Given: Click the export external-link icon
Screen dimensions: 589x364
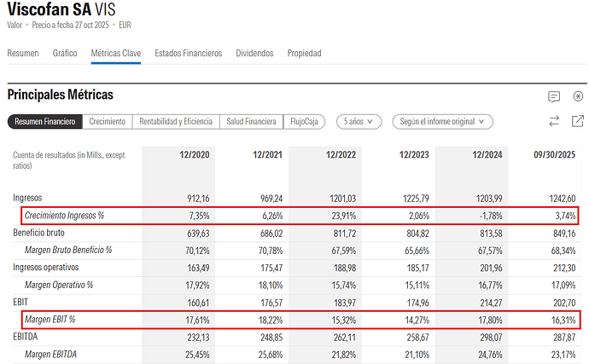Looking at the screenshot, I should (x=578, y=121).
